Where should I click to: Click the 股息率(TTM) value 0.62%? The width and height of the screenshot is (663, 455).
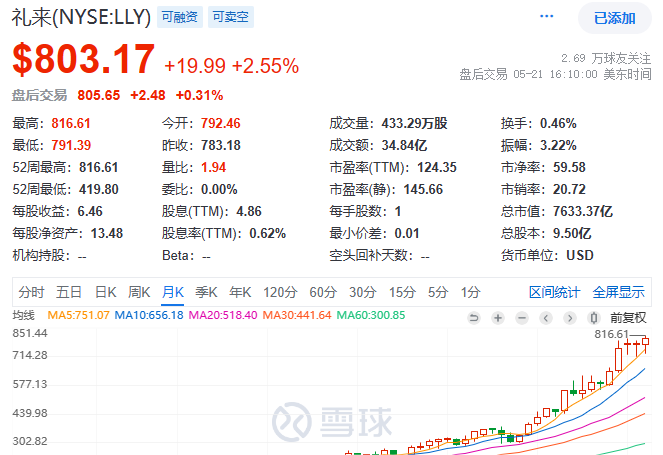[268, 233]
